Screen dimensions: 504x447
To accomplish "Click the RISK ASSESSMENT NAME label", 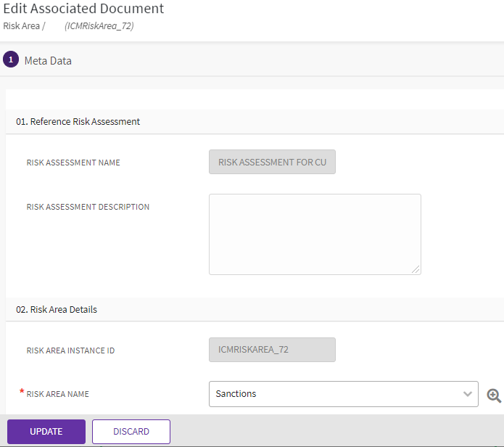I will [x=73, y=163].
